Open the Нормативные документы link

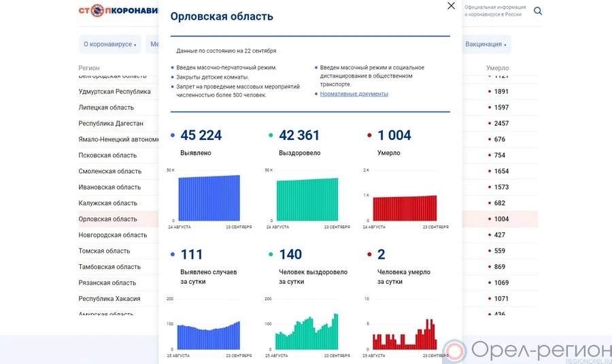click(x=354, y=94)
